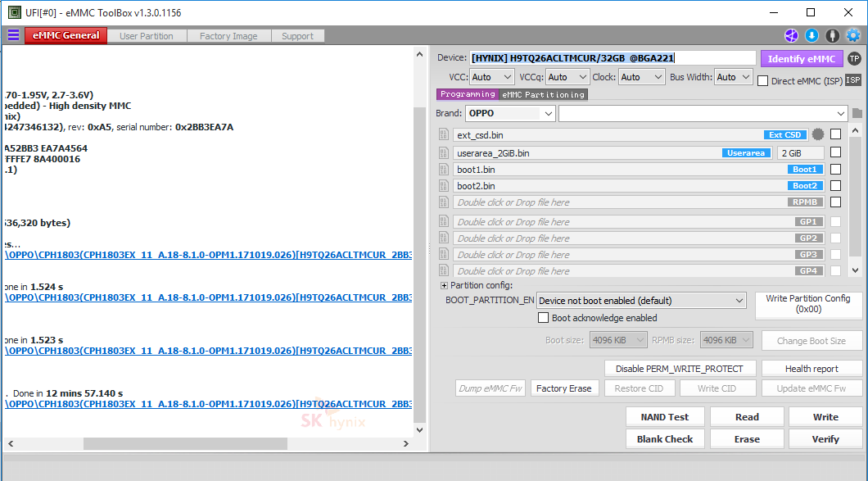Switch to User Partition tab
868x481 pixels.
[147, 36]
